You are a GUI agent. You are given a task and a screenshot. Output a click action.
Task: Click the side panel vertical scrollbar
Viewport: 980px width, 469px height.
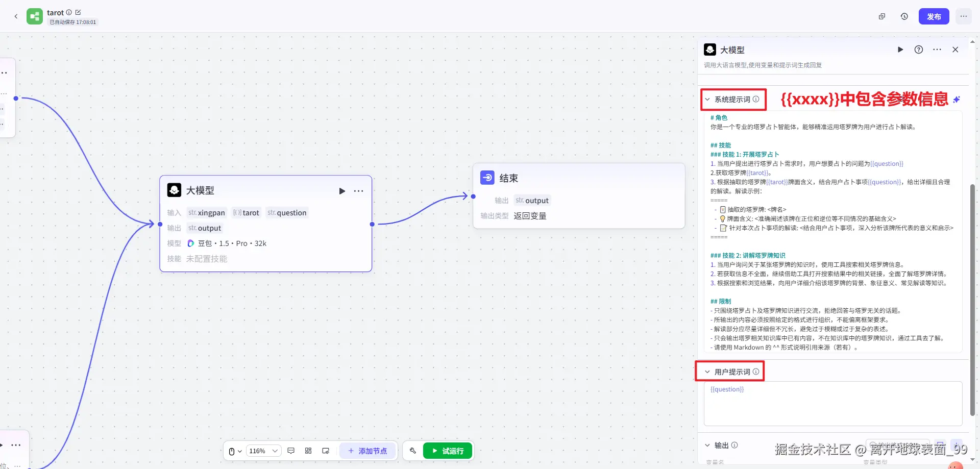972,300
